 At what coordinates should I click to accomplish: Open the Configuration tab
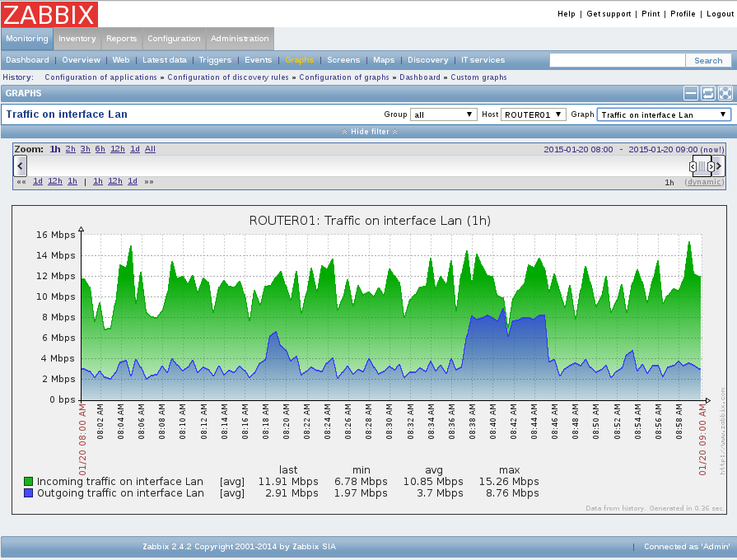click(x=174, y=39)
